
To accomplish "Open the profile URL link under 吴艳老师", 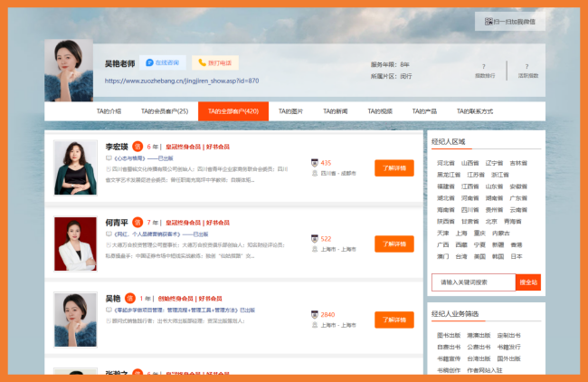I will pyautogui.click(x=182, y=81).
